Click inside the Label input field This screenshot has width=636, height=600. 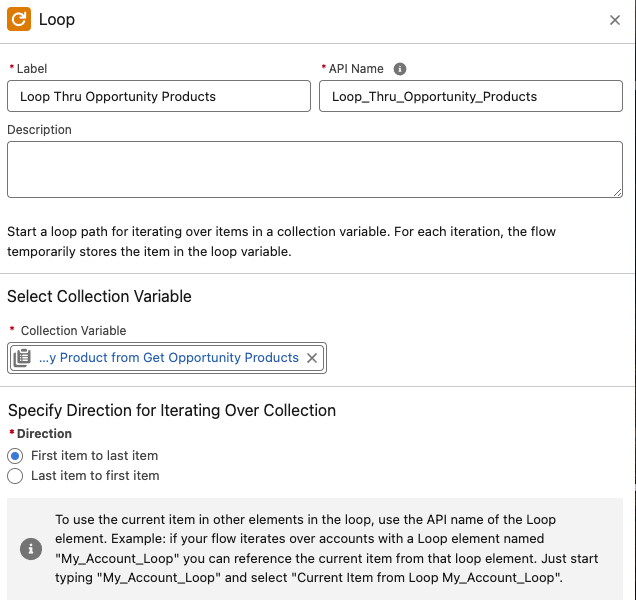159,96
